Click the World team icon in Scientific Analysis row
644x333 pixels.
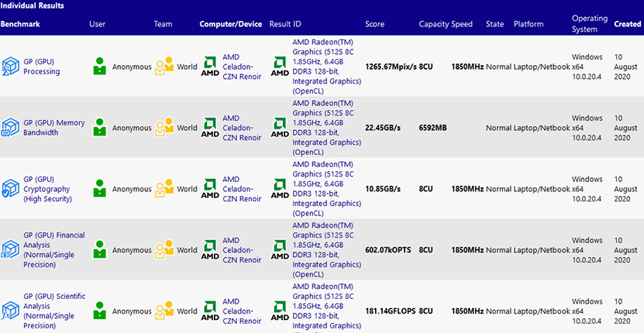tap(164, 311)
